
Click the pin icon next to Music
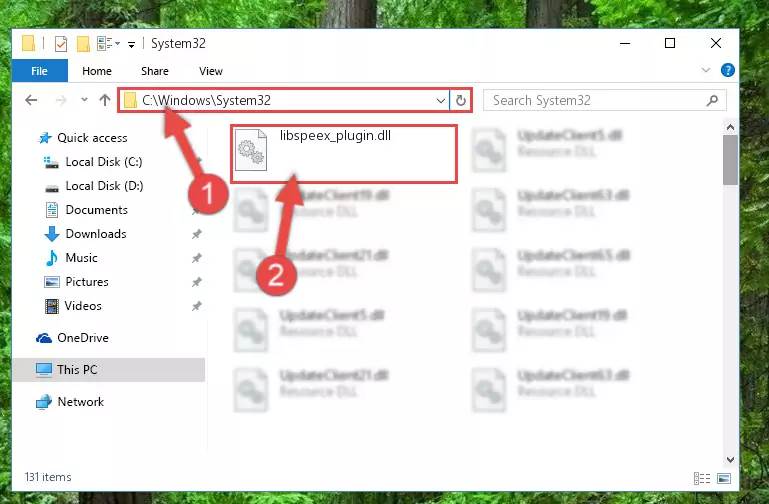pos(197,258)
